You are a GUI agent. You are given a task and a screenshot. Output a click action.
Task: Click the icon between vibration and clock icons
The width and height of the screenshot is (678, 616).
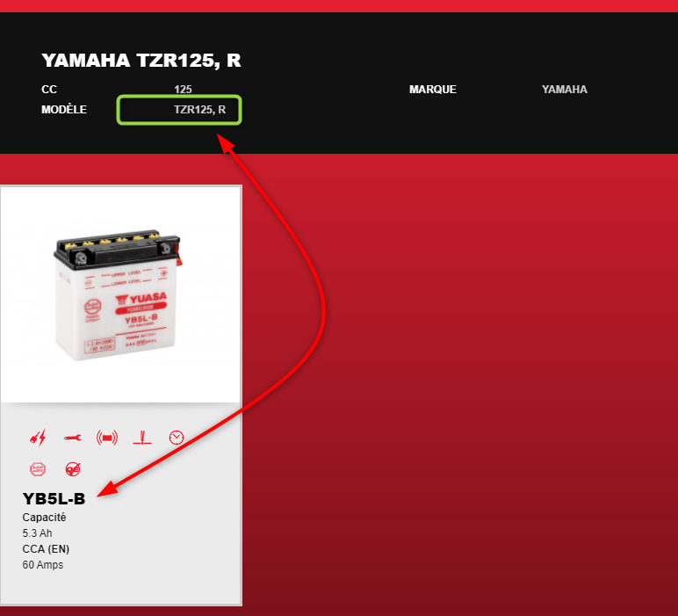click(141, 438)
